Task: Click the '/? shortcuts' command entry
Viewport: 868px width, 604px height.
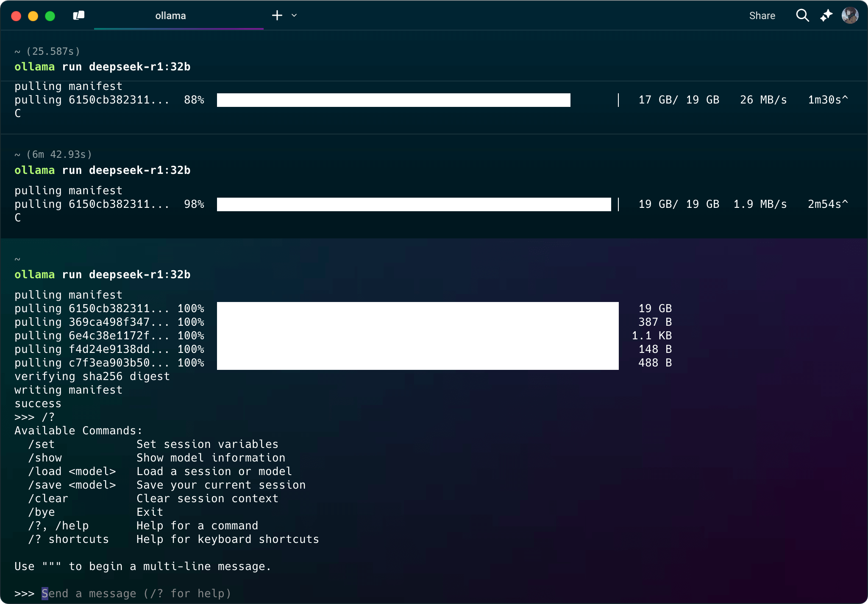Action: 68,539
